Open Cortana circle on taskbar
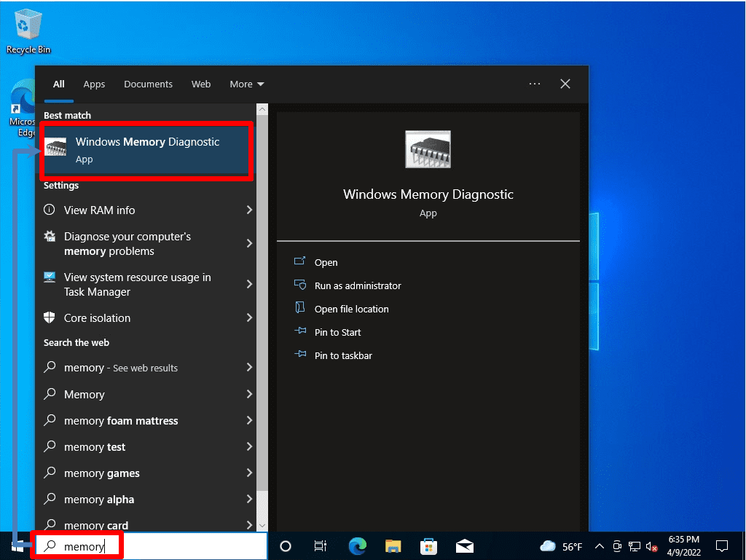The height and width of the screenshot is (560, 746). pos(286,547)
